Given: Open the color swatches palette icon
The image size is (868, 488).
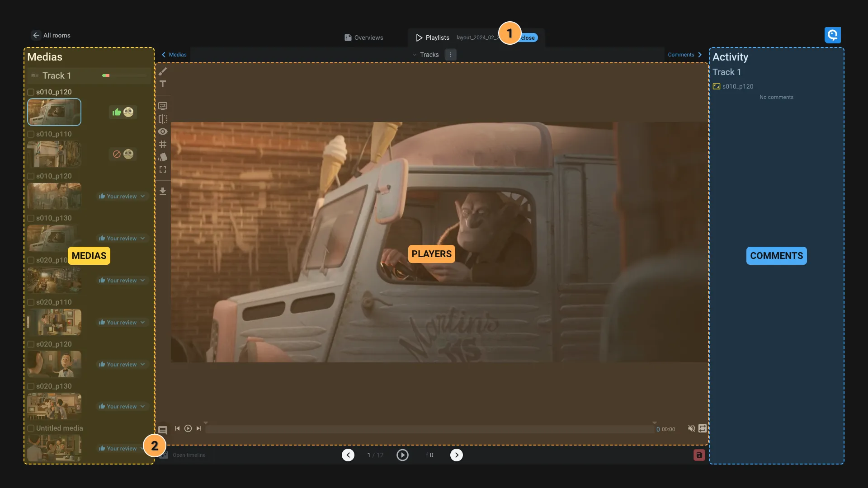Looking at the screenshot, I should [163, 157].
